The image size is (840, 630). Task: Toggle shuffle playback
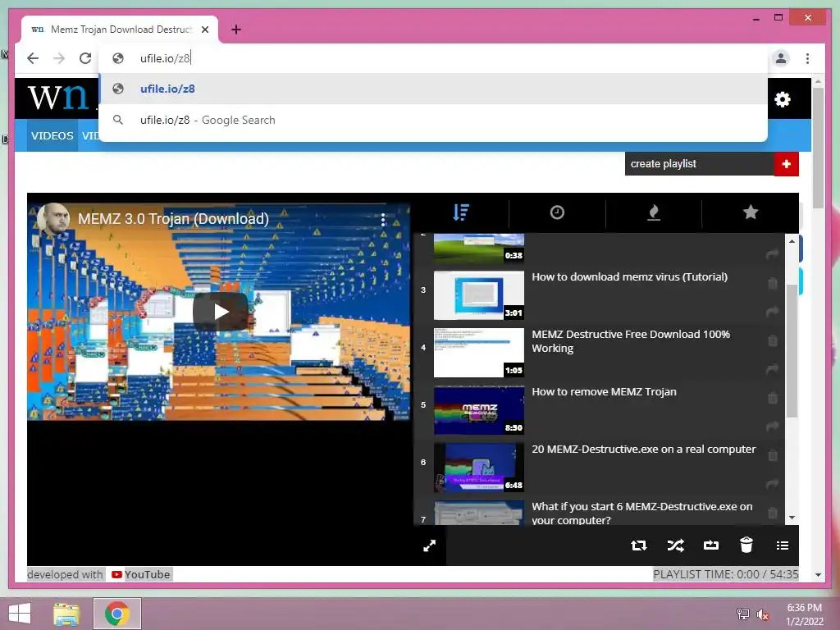(x=675, y=546)
